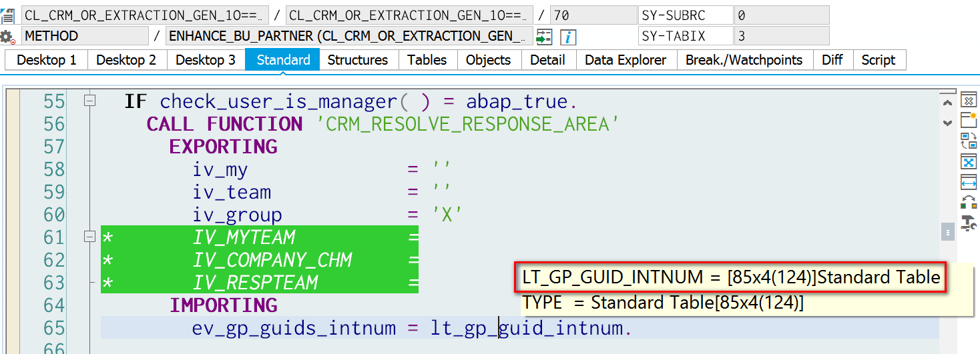Click the first CL_CRM_OR_EXTRACTION_GEN program field
The height and width of the screenshot is (354, 980).
coord(145,15)
